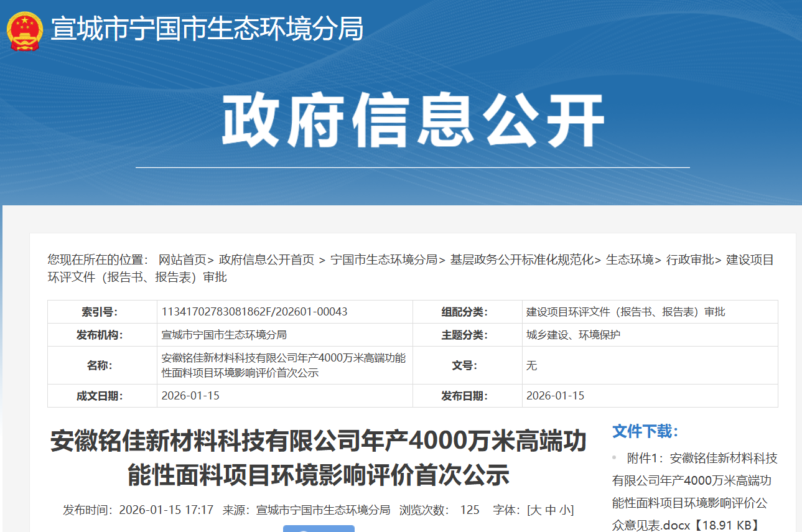The width and height of the screenshot is (802, 532).
Task: Go to 政府信息公开首页 breadcrumb link
Action: click(x=266, y=260)
